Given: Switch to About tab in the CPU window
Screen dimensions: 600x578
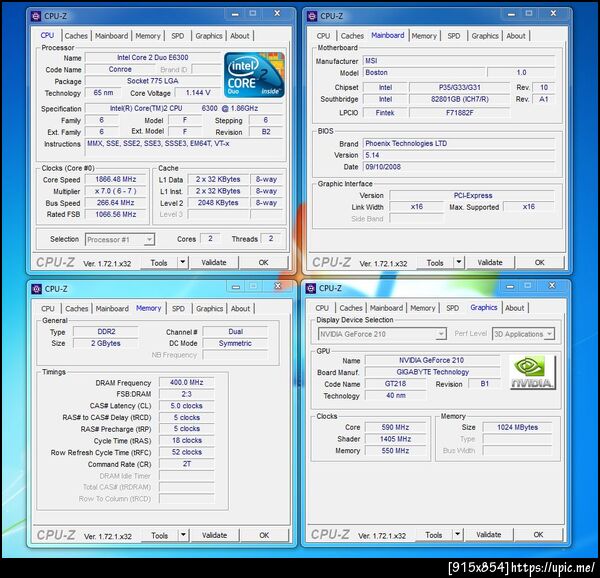Looking at the screenshot, I should (240, 36).
